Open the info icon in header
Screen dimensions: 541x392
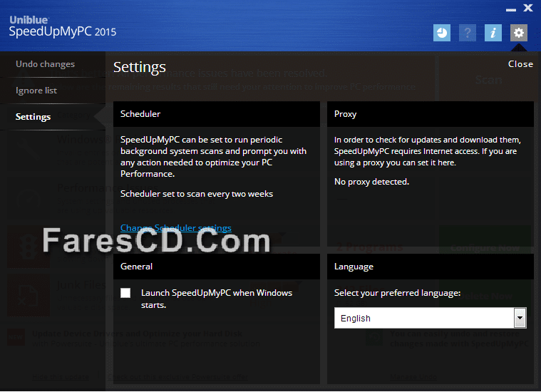(493, 33)
